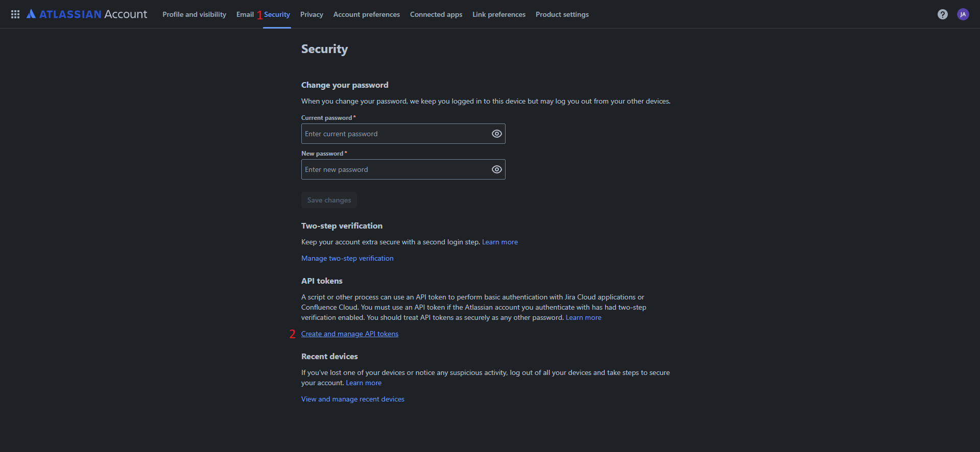Click the Save changes button

click(329, 200)
